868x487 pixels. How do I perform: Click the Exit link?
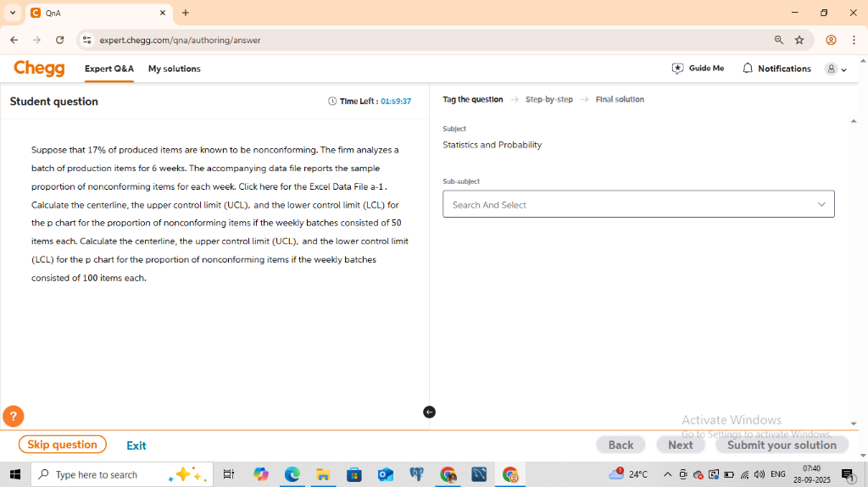136,445
